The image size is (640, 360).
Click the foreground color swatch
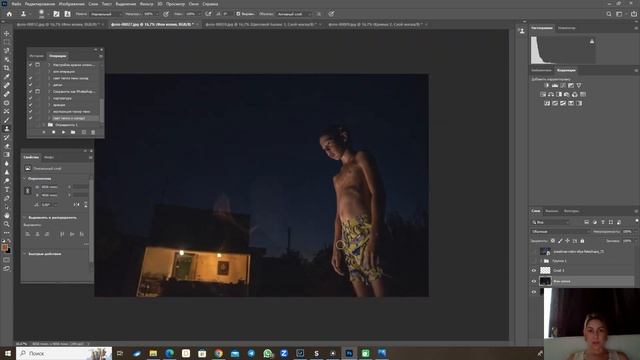pyautogui.click(x=5, y=248)
